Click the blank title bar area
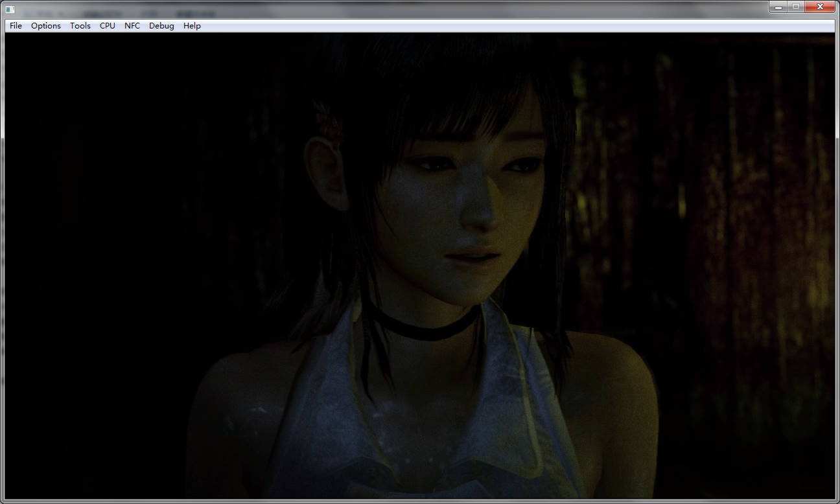This screenshot has width=840, height=504. [454, 8]
